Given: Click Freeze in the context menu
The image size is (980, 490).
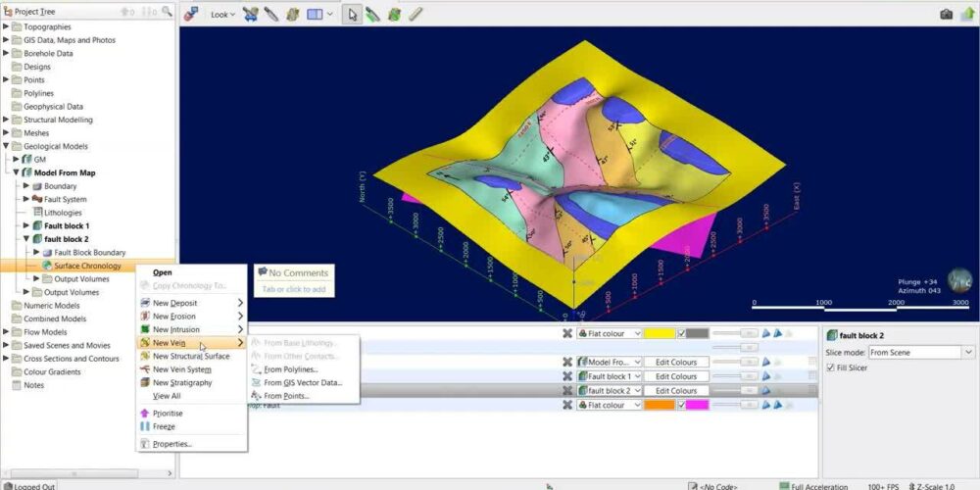Looking at the screenshot, I should point(191,426).
